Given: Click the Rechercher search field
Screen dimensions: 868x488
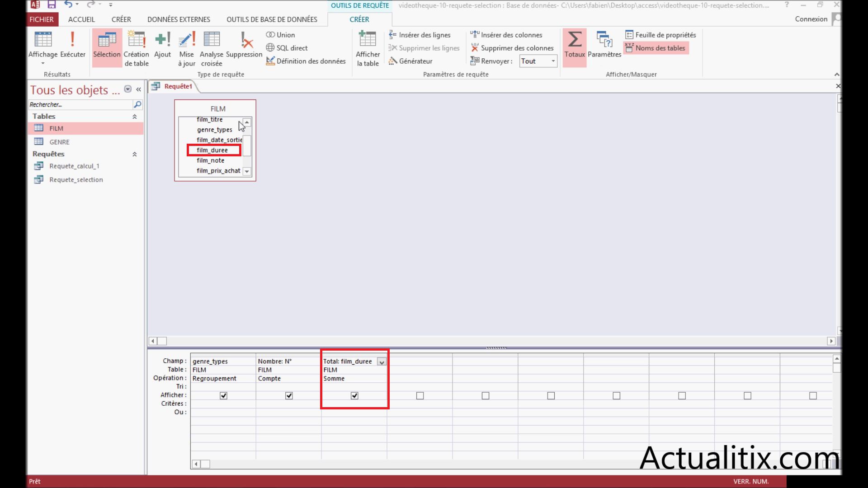Looking at the screenshot, I should 80,104.
